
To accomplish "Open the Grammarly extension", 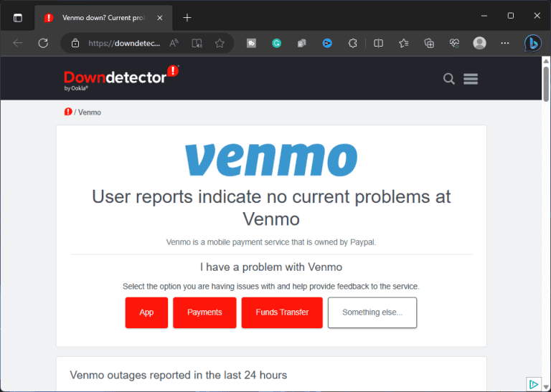I will [276, 43].
